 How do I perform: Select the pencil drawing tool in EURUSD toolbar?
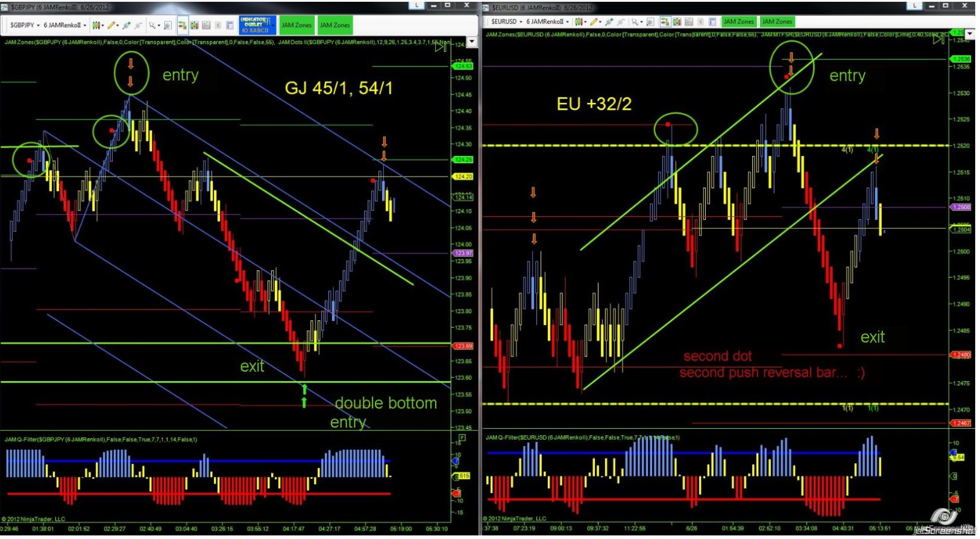click(x=595, y=22)
